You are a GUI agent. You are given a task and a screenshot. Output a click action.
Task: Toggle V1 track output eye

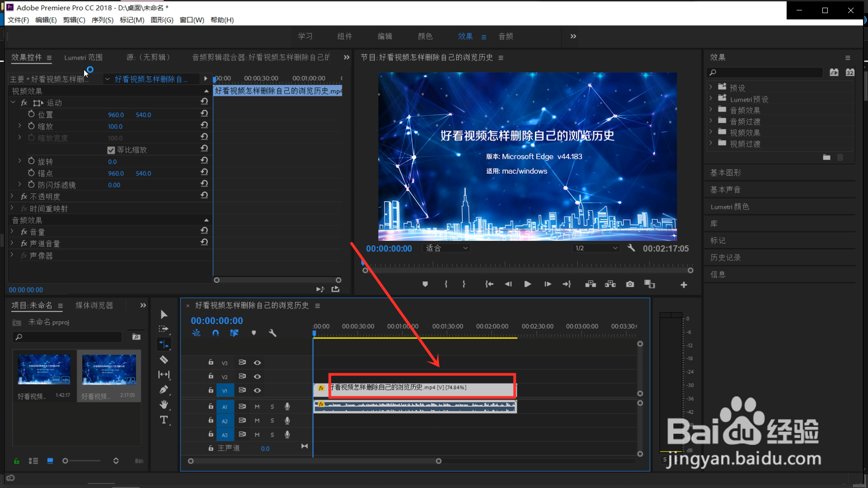point(257,390)
